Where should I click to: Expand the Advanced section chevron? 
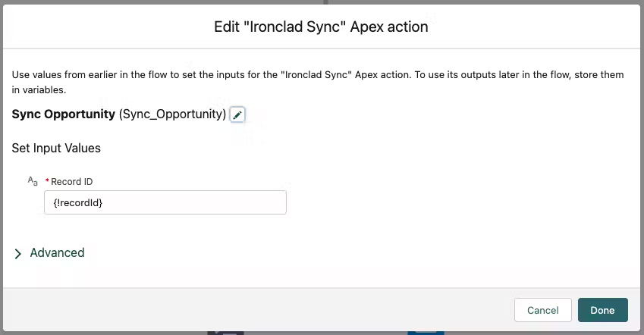click(x=18, y=254)
